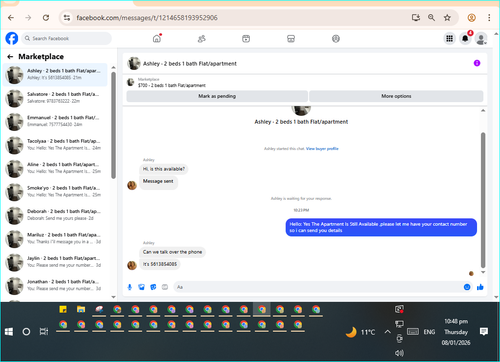Open Sticky Notes on the taskbar

point(63,310)
